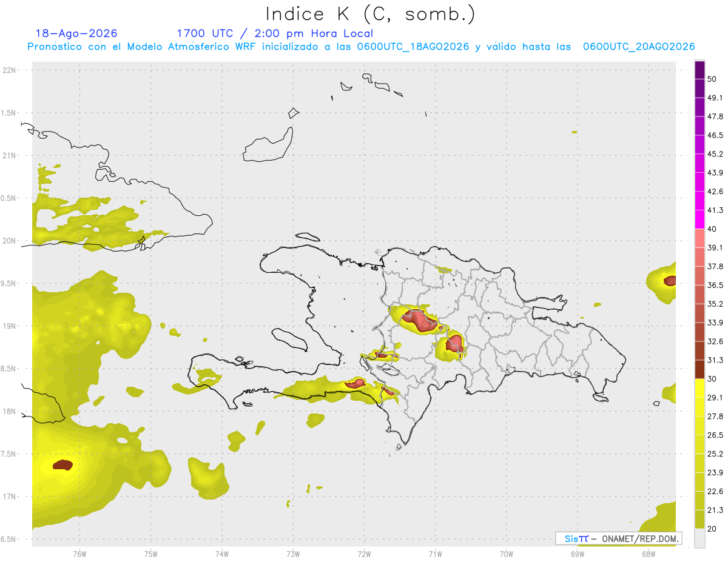Click the colorbar value "37.8"
728x562 pixels.
click(x=715, y=266)
